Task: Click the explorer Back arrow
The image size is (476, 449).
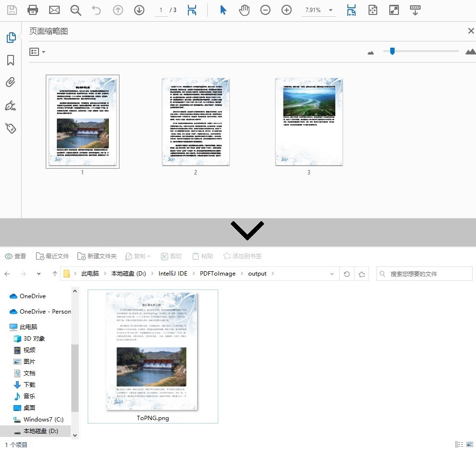Action: click(x=7, y=274)
